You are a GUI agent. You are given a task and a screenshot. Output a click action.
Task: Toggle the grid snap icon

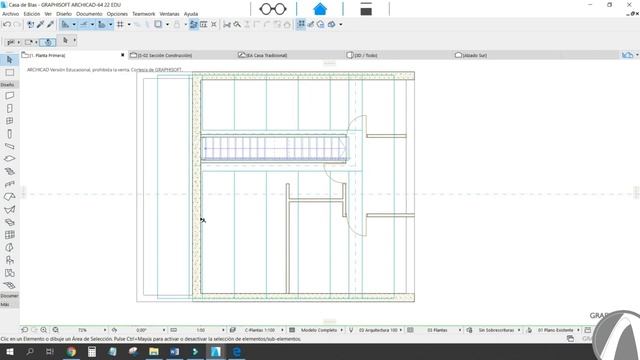[120, 24]
